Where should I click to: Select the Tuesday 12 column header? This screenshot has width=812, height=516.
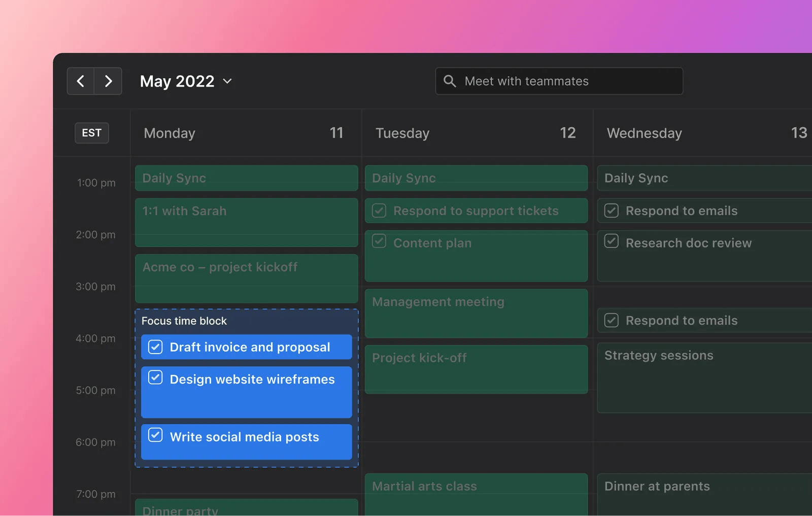(x=476, y=133)
